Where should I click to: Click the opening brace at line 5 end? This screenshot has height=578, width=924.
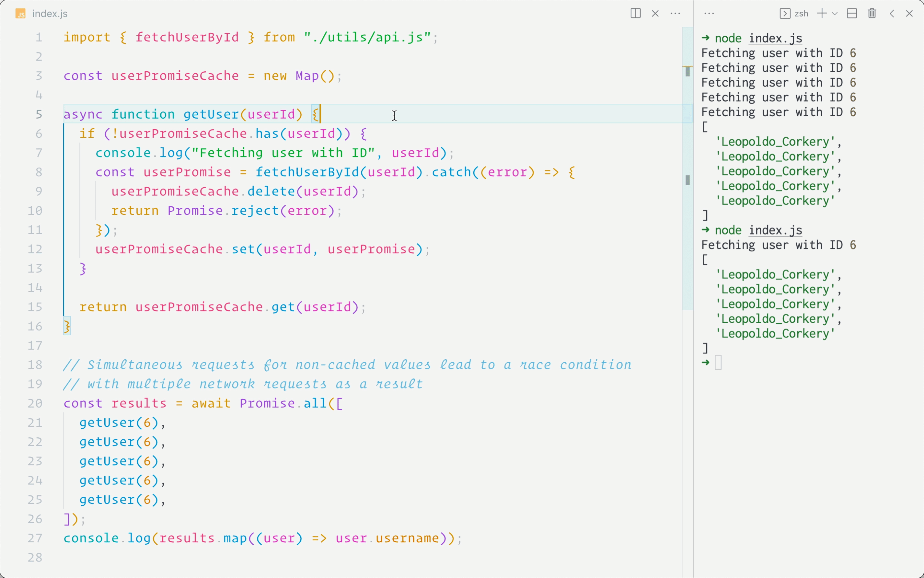coord(315,114)
